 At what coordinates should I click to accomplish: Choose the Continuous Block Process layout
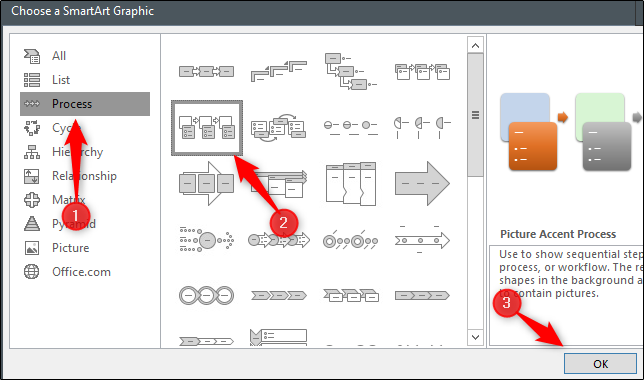click(x=207, y=184)
